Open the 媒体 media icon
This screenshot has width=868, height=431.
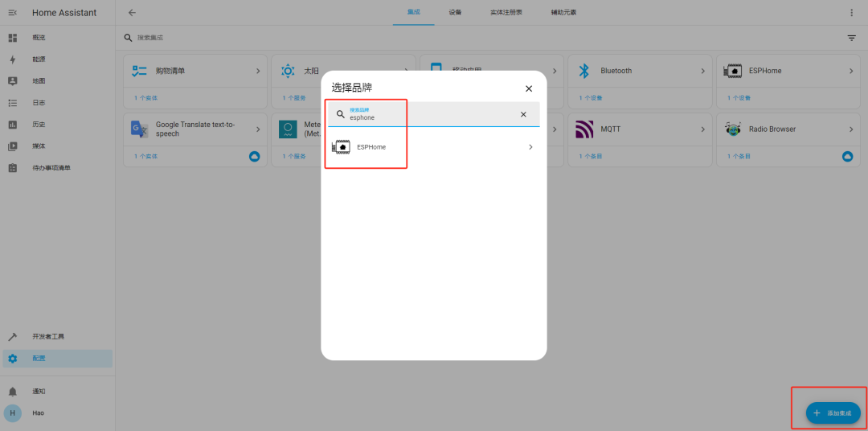pos(13,146)
